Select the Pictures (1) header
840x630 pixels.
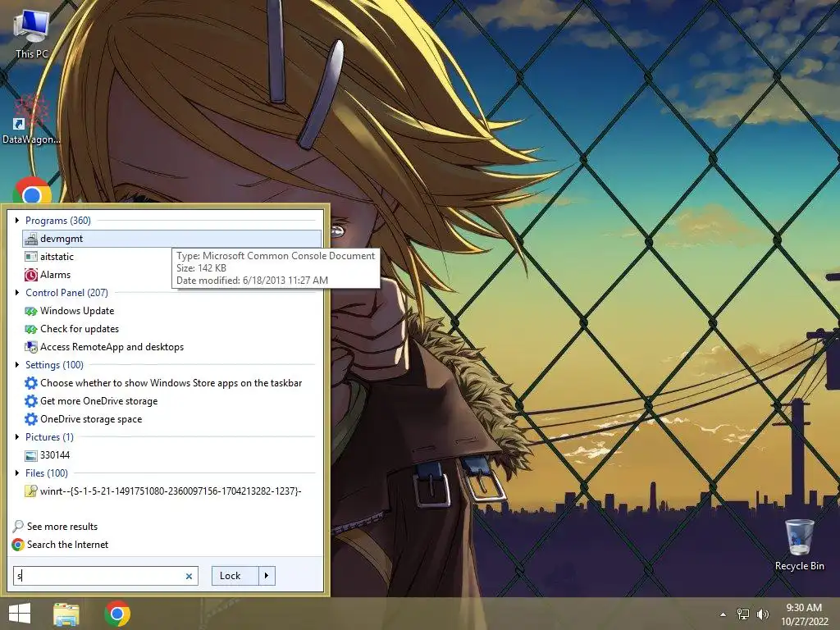(x=49, y=437)
